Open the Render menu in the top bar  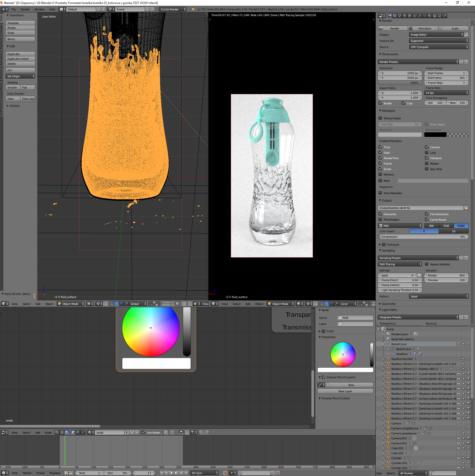coord(25,9)
